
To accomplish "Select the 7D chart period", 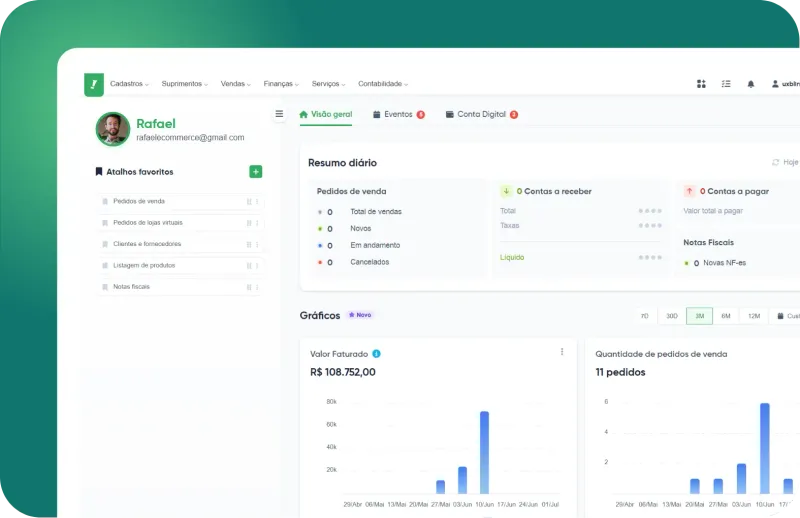I will pyautogui.click(x=644, y=316).
